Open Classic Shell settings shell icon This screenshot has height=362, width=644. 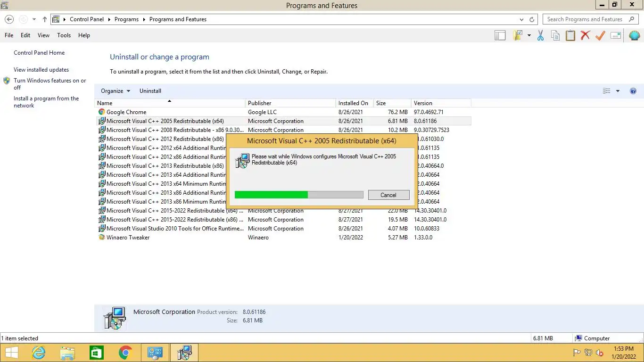click(634, 35)
